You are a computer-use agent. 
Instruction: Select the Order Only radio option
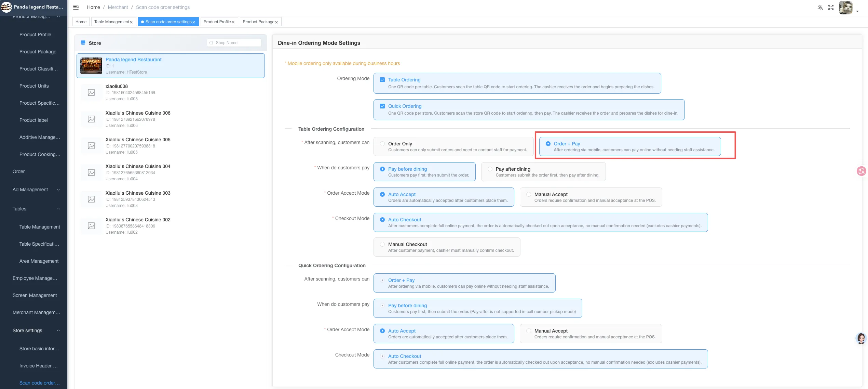click(453, 146)
